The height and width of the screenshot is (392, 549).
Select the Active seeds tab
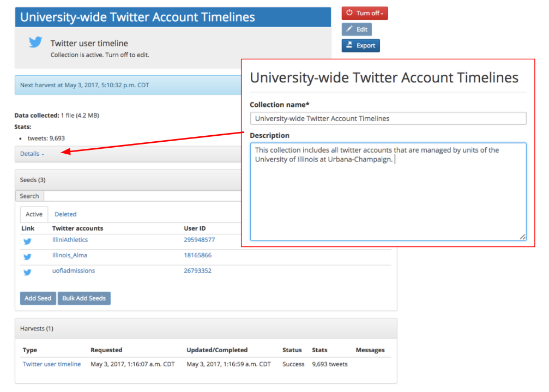coord(34,214)
